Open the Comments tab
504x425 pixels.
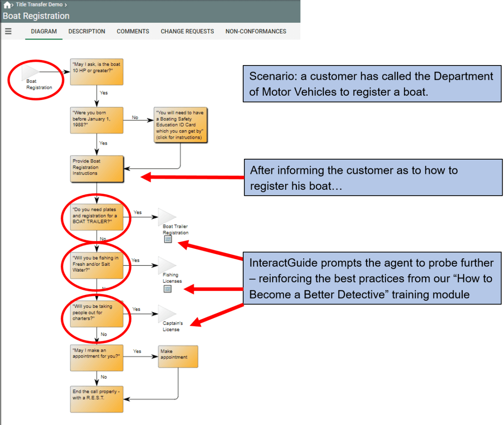133,31
